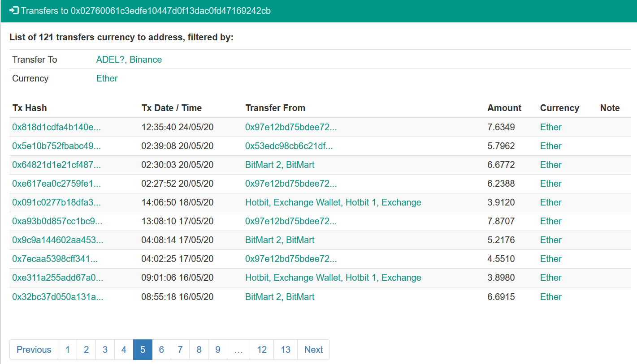
Task: Open transaction 0x818d1cdfa4b140e...
Action: (x=56, y=127)
